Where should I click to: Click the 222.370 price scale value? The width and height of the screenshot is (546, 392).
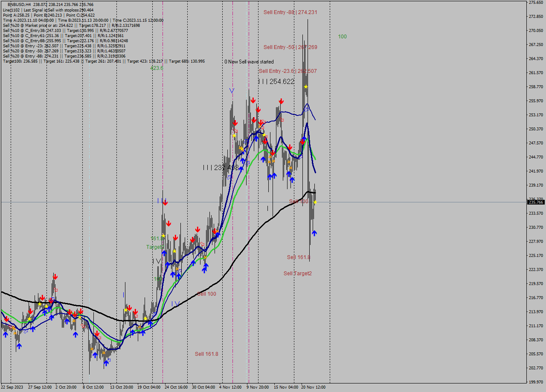pyautogui.click(x=536, y=270)
